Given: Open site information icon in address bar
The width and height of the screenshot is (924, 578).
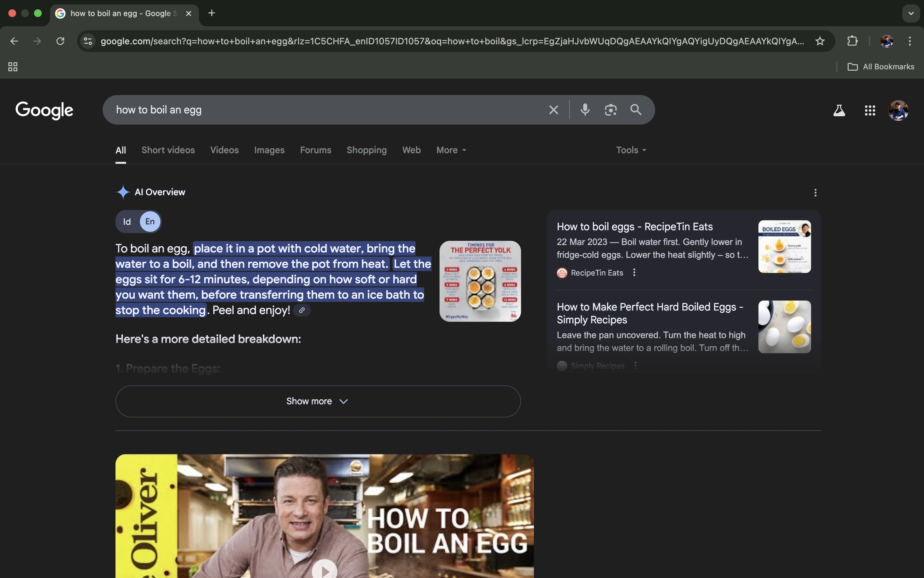Looking at the screenshot, I should pos(88,41).
